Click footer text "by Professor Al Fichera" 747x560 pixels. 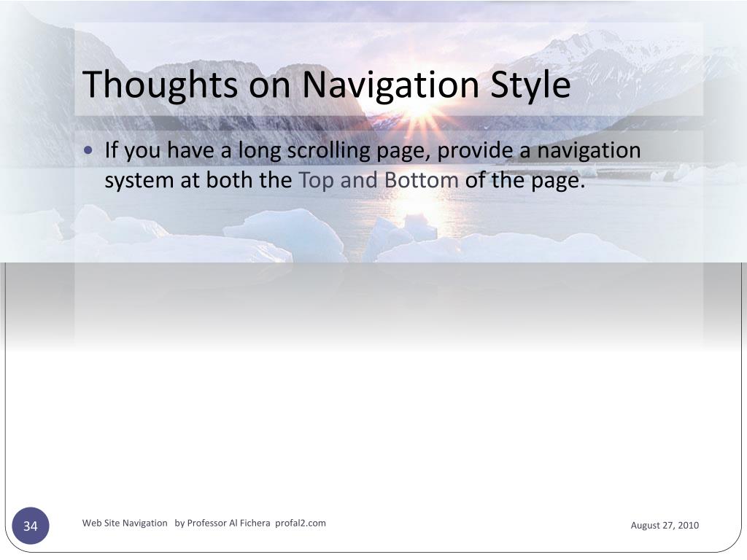coord(222,523)
